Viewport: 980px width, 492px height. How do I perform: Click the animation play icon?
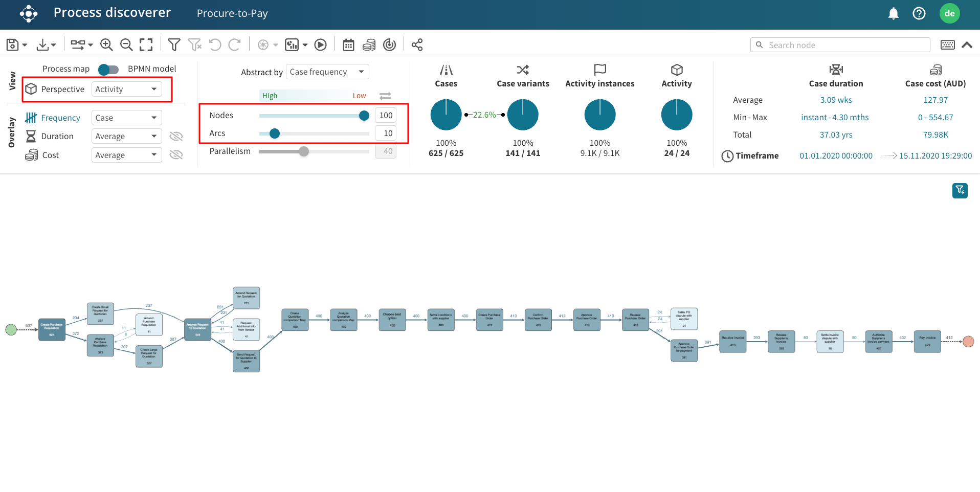[321, 45]
